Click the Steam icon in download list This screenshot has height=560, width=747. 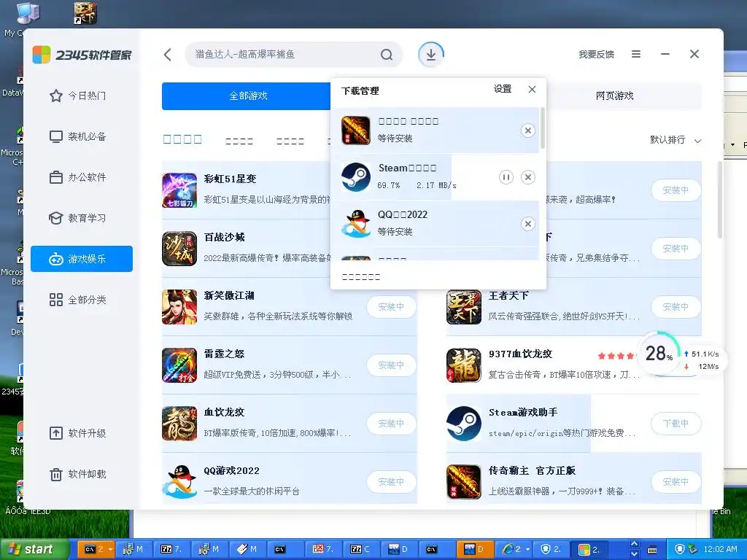[356, 177]
